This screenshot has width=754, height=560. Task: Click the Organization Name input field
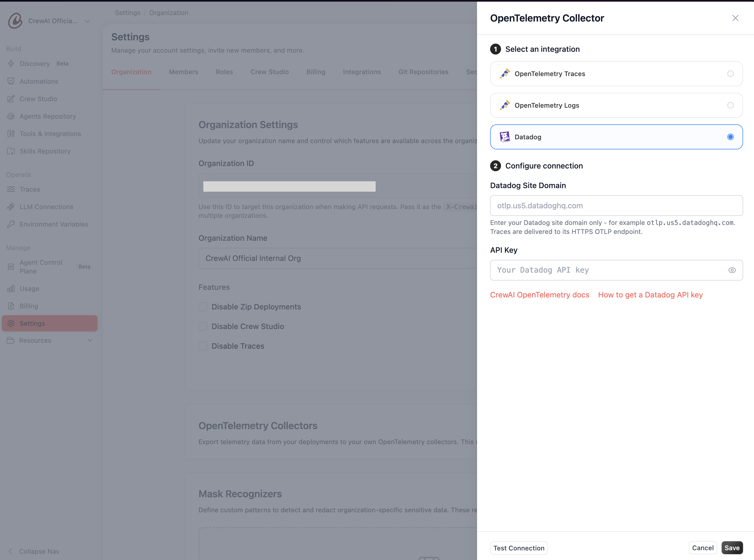(337, 258)
